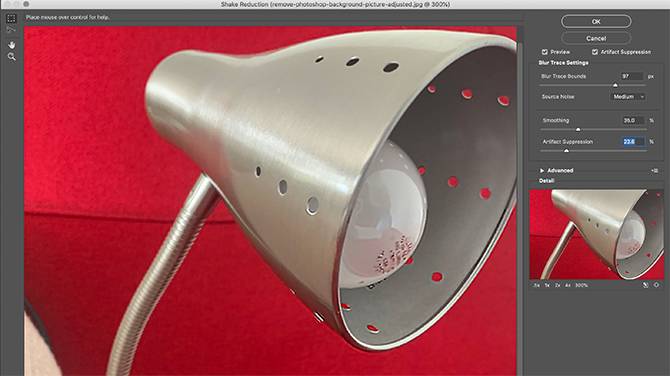This screenshot has height=376, width=670.
Task: Set detail loupe zoom to 4x
Action: click(x=568, y=285)
